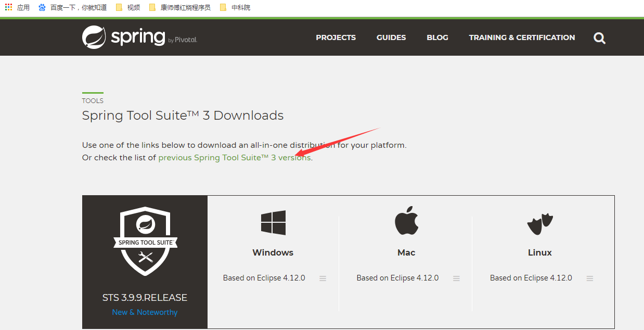Open the PROJECTS menu
644x330 pixels.
click(x=336, y=37)
